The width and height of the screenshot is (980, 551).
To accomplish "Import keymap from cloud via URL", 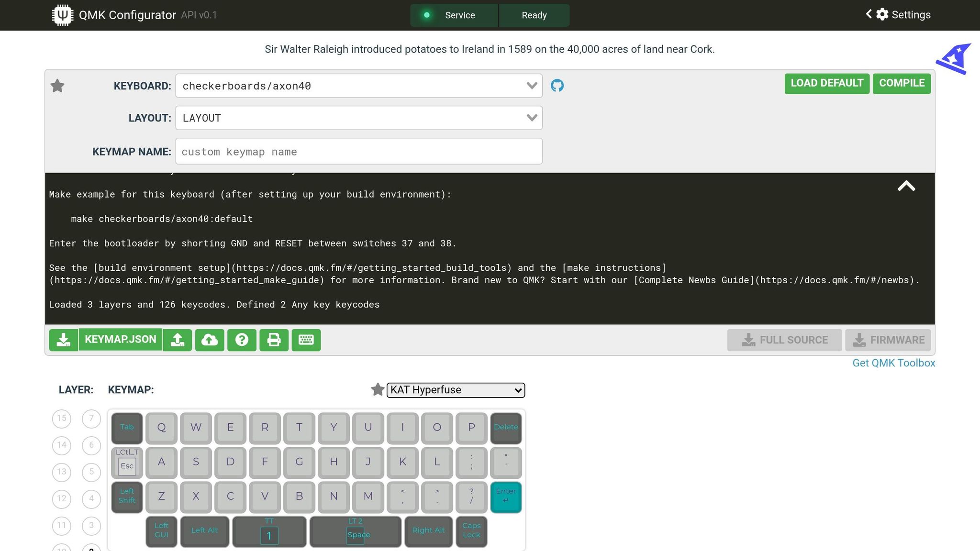I will pos(210,340).
